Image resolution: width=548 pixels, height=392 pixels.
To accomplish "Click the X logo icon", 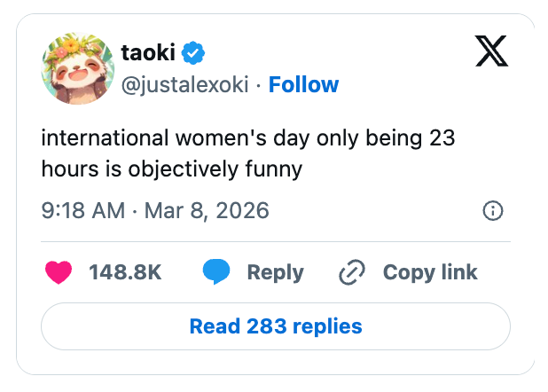I will pyautogui.click(x=491, y=53).
